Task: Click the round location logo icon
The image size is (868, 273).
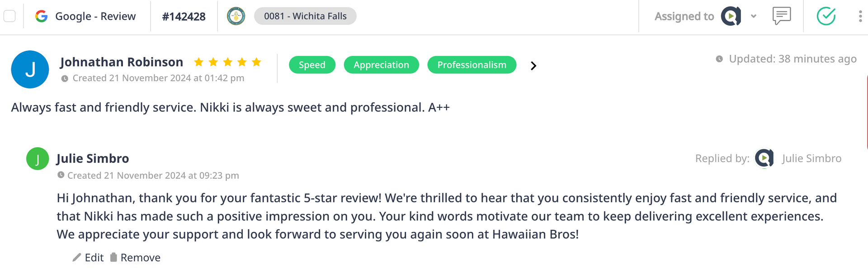Action: [236, 16]
